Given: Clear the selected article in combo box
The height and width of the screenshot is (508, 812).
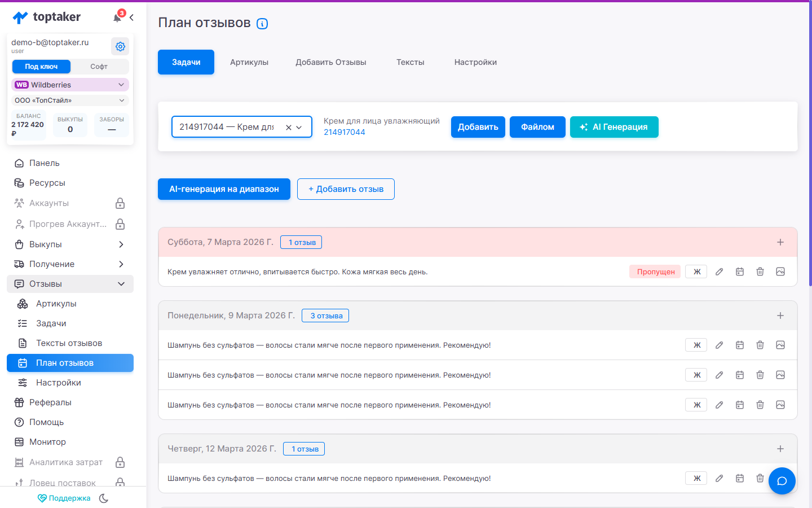Looking at the screenshot, I should tap(289, 128).
